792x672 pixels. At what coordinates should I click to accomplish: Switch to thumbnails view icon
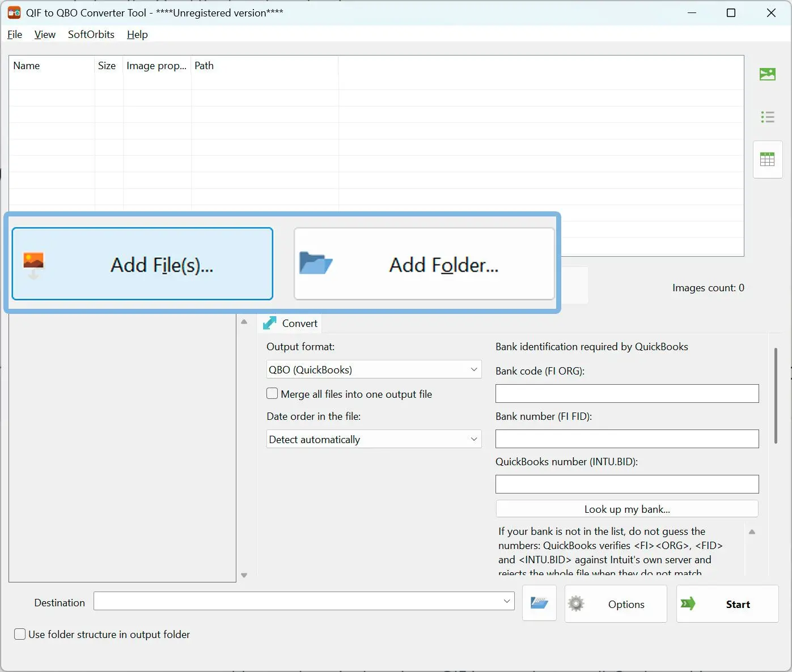click(767, 74)
